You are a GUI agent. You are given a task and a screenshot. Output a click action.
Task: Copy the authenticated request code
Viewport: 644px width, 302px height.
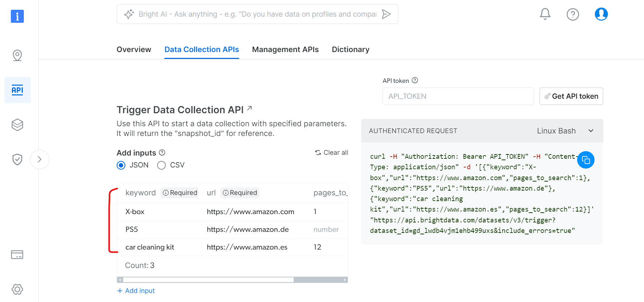click(585, 160)
